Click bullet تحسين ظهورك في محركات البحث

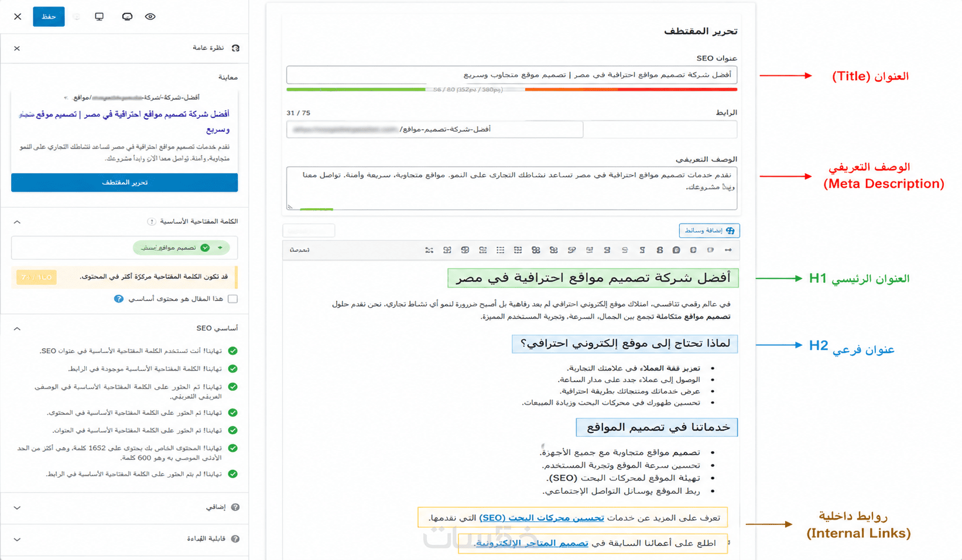[611, 403]
